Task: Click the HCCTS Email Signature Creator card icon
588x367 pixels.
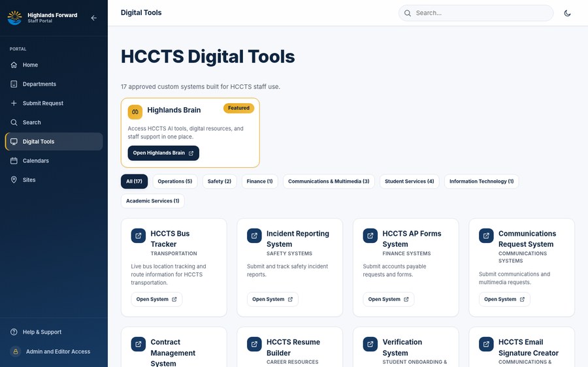Action: pos(486,344)
